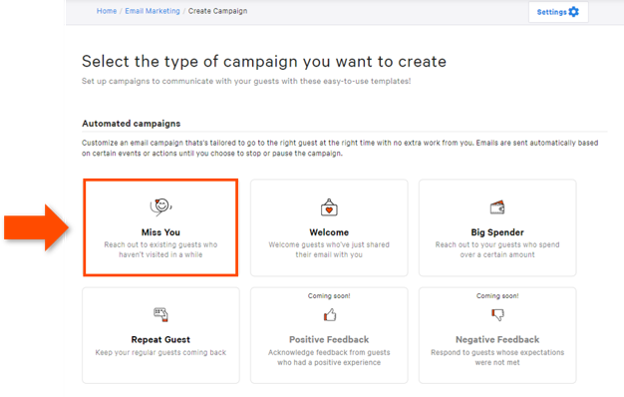Image resolution: width=624 pixels, height=397 pixels.
Task: Click the Settings gear icon
Action: tap(573, 12)
